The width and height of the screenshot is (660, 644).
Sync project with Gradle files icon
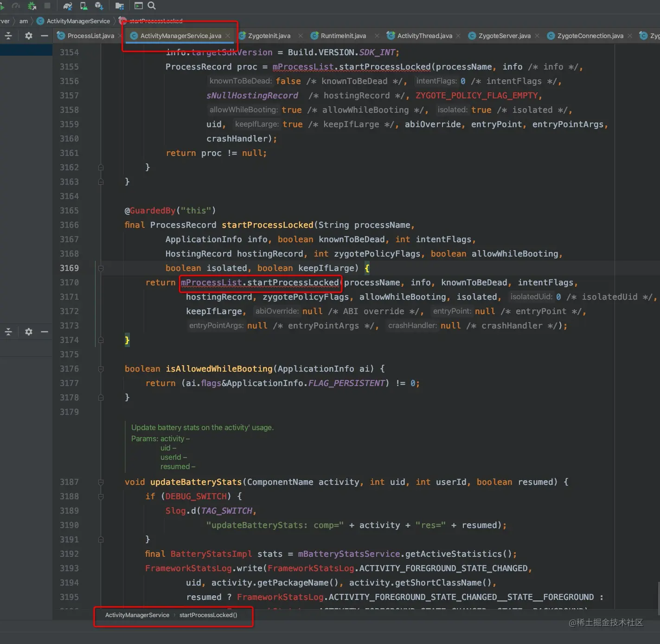[68, 6]
